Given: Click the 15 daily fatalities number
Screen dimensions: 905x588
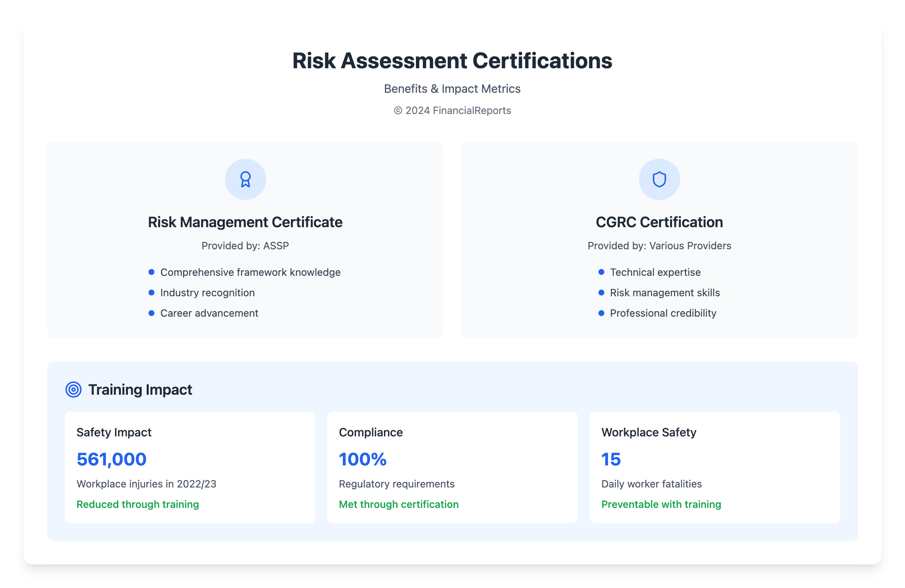Looking at the screenshot, I should (x=611, y=459).
